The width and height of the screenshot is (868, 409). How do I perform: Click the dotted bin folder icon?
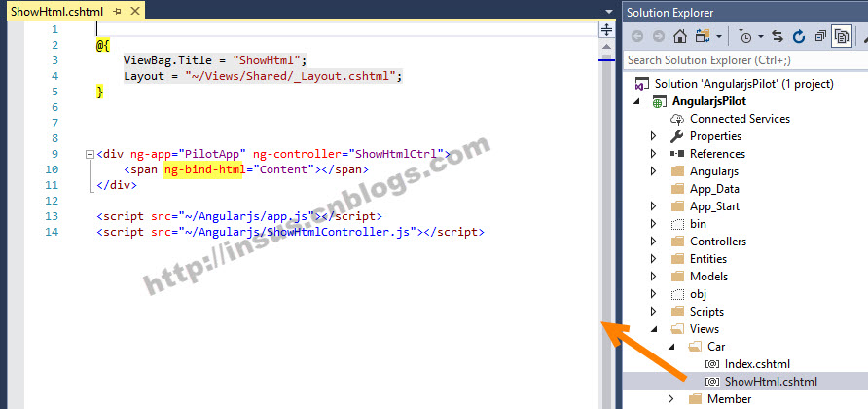677,224
